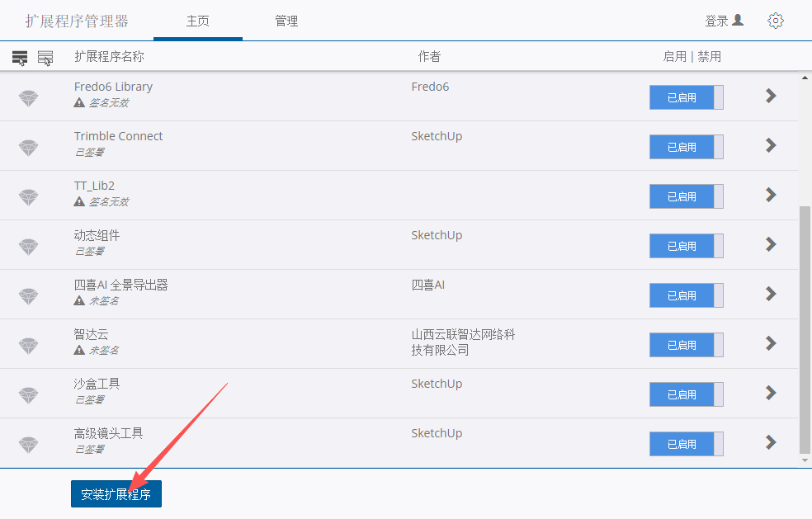Switch to the 管理 tab
Screen dimensions: 812x519
point(286,21)
